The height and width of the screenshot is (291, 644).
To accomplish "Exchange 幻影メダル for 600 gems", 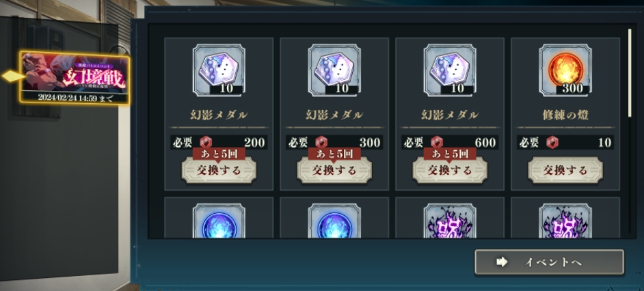I will coord(450,170).
